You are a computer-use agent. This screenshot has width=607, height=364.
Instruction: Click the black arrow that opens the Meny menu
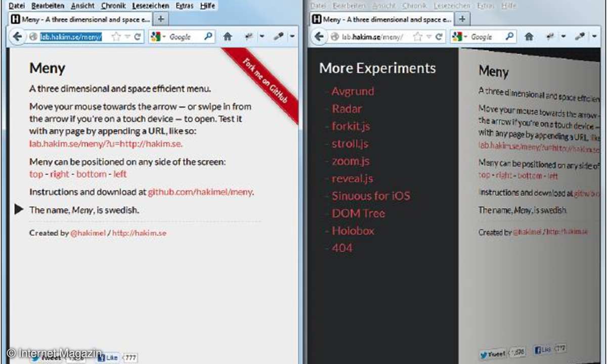pyautogui.click(x=19, y=209)
